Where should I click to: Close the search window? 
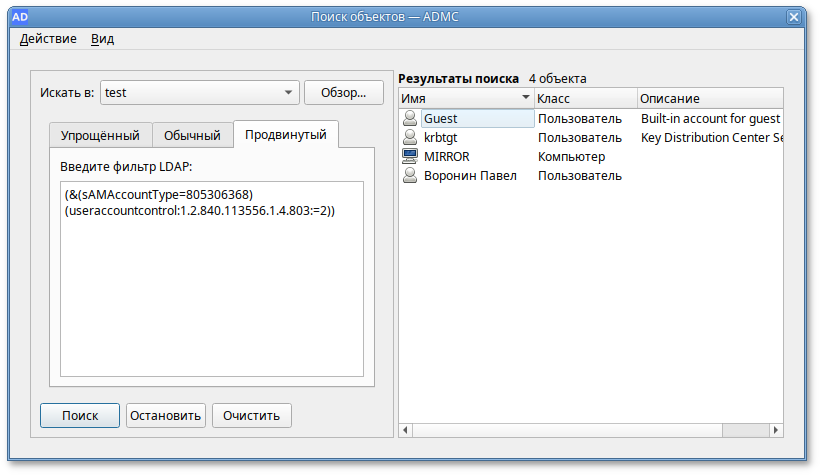794,17
